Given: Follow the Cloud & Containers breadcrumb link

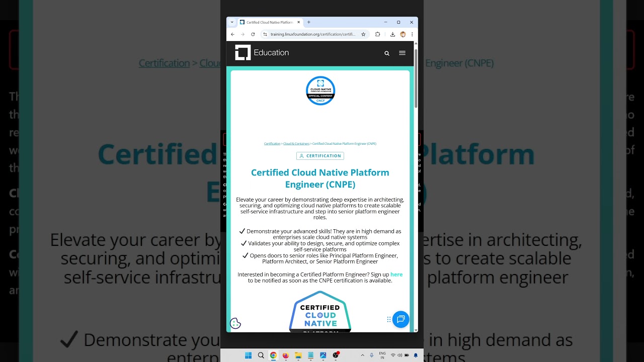Looking at the screenshot, I should tap(296, 144).
